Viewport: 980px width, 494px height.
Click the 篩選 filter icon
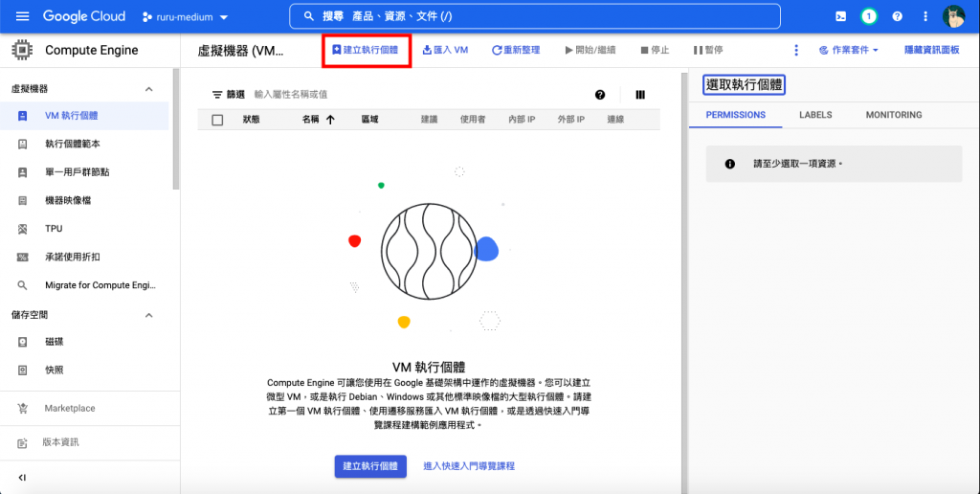point(217,95)
